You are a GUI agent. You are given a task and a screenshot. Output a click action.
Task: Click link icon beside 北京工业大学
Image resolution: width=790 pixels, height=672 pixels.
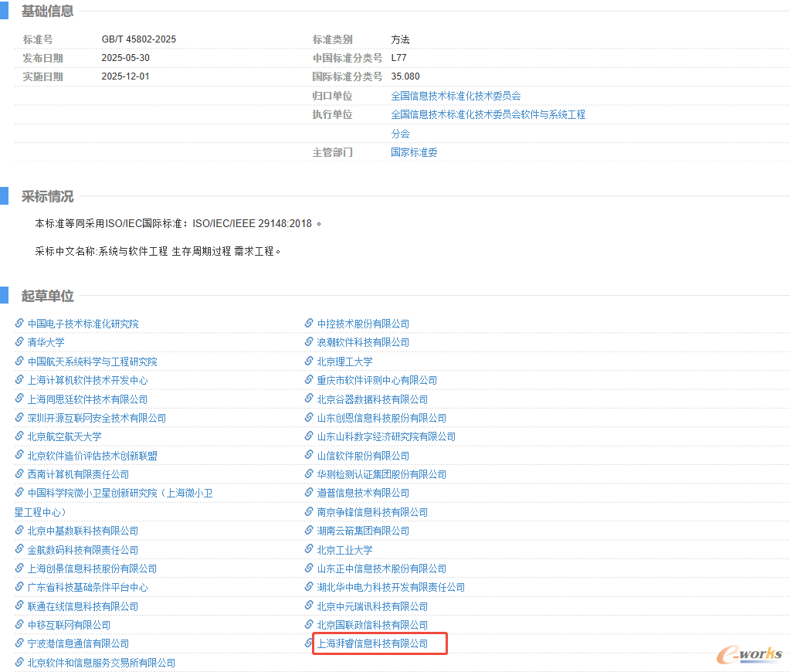click(x=309, y=549)
